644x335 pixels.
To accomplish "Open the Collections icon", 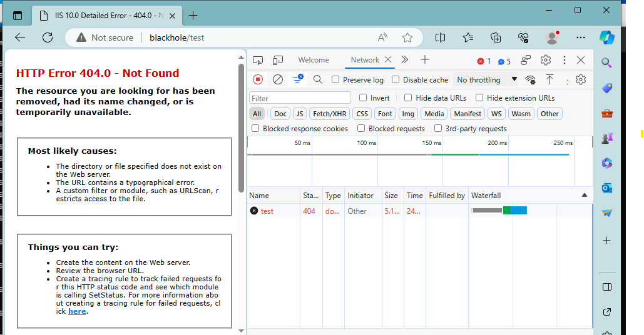I will pos(496,37).
